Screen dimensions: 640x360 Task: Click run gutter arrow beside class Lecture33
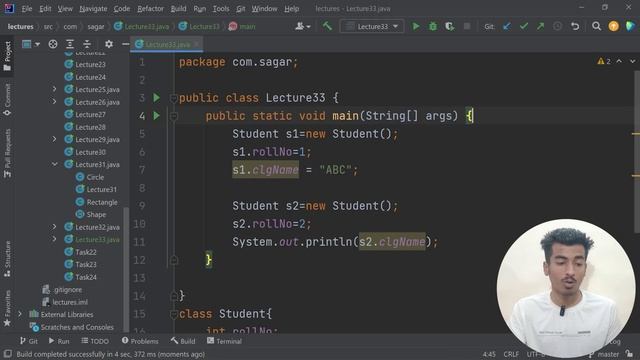click(x=156, y=98)
